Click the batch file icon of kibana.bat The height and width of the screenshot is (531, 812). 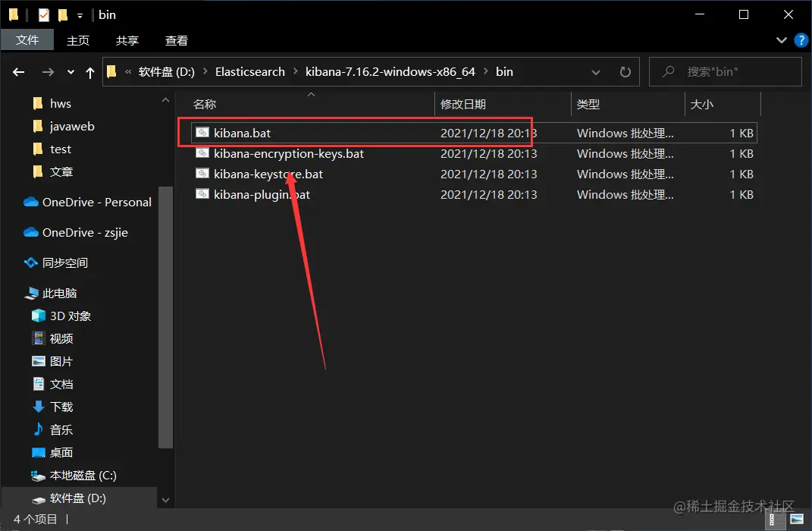(202, 133)
